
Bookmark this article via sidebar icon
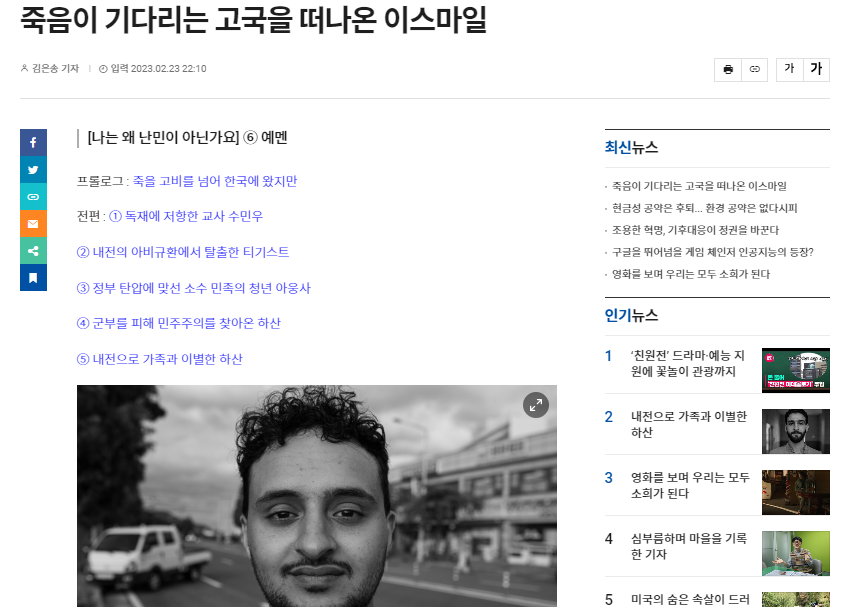[x=33, y=278]
